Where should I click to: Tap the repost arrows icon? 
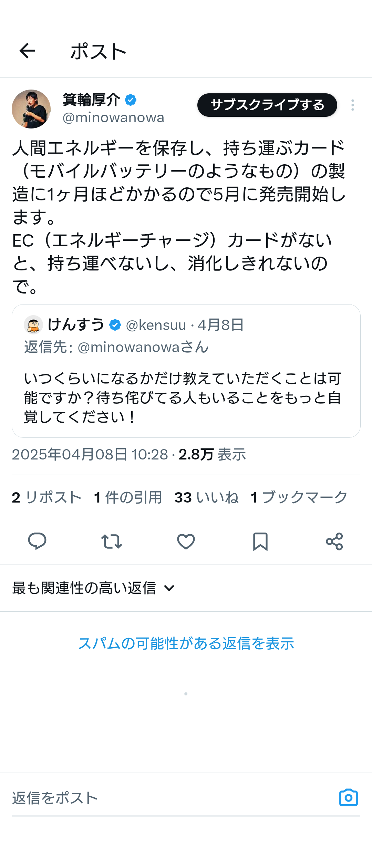(112, 541)
